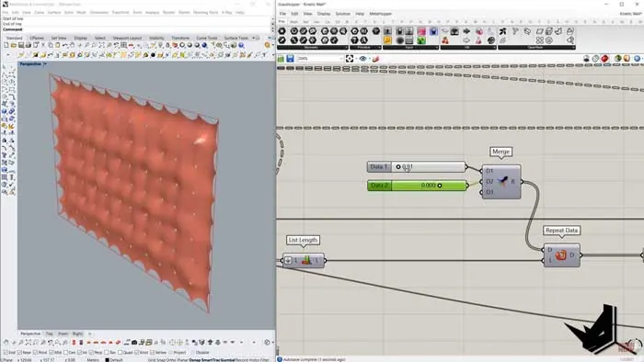Screen dimensions: 644x362
Task: Click the Merge D3 input parameter
Action: pos(489,192)
